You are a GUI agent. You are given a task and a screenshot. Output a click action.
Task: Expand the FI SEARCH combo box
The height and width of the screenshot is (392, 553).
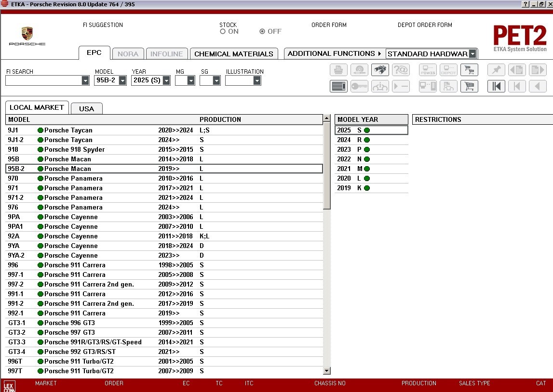click(85, 81)
